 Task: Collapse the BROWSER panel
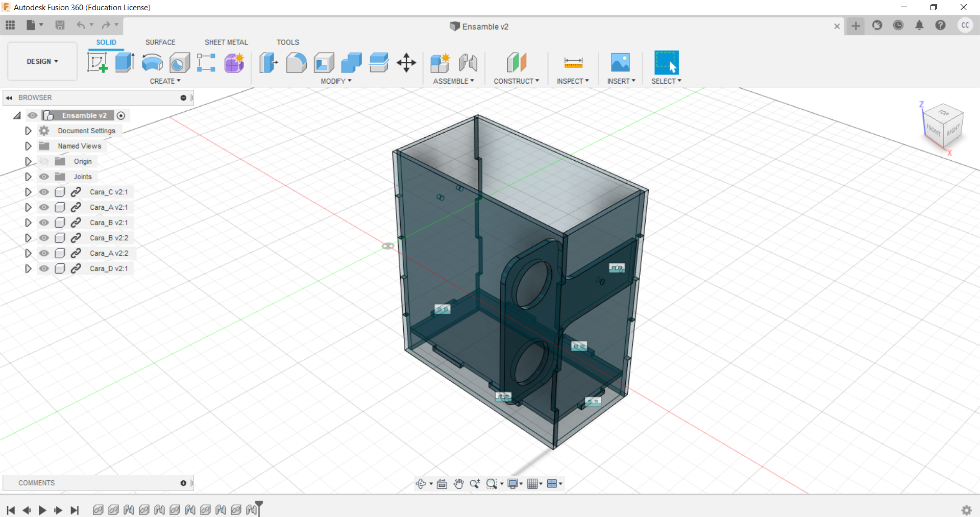[x=9, y=97]
